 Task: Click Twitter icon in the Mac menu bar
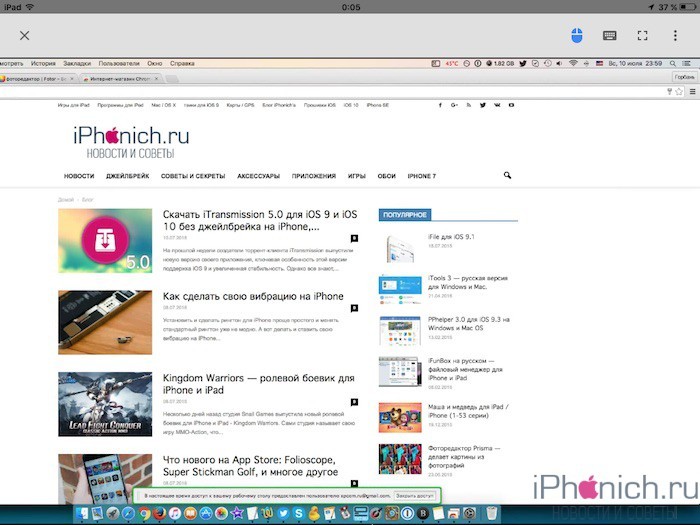click(523, 63)
